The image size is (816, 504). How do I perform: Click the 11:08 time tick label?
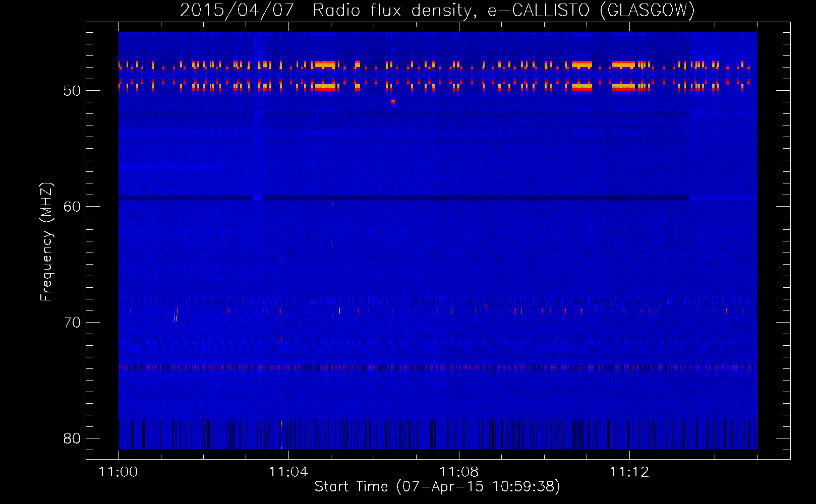(x=459, y=472)
